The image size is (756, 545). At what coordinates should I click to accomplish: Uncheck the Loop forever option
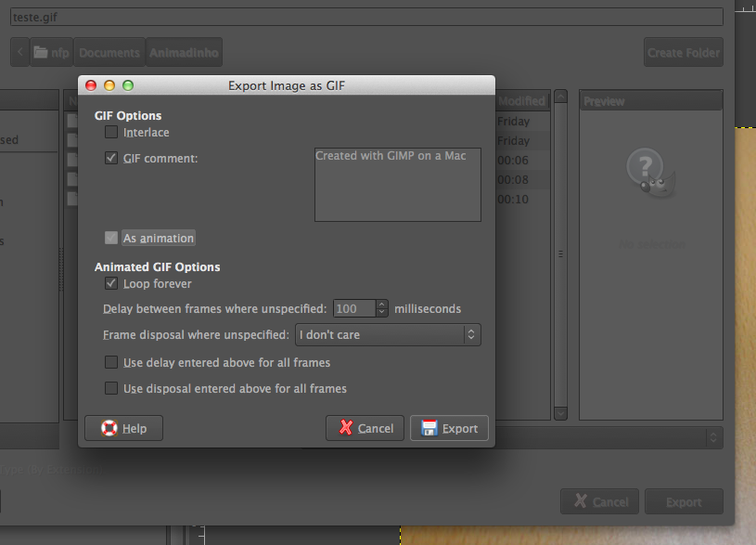(112, 283)
